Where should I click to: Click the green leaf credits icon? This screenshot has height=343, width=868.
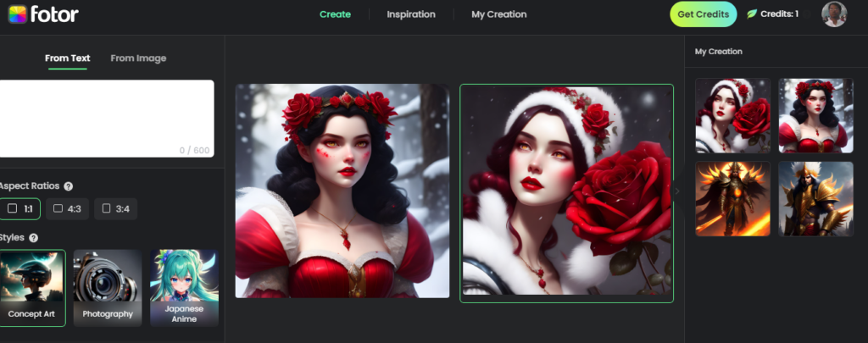pyautogui.click(x=752, y=14)
